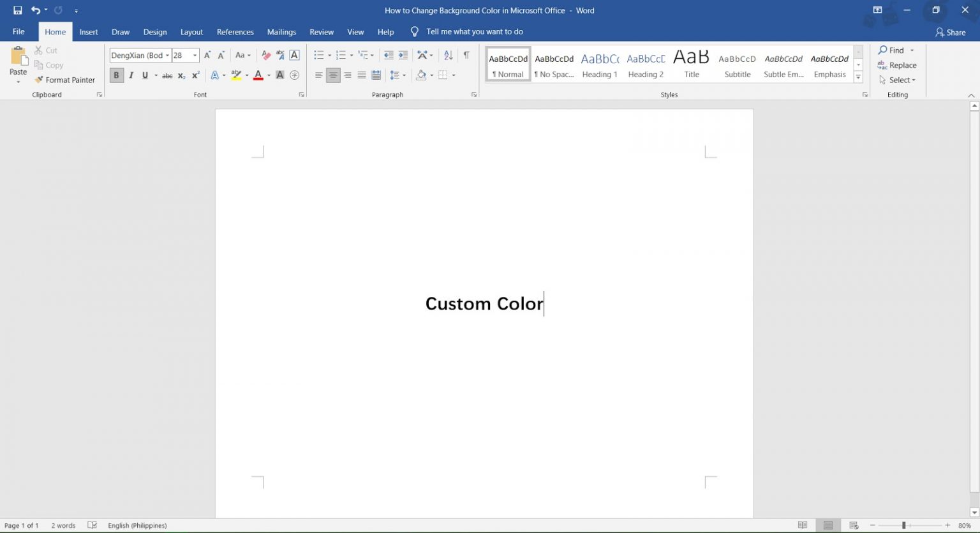Enable Italic formatting
The image size is (980, 533).
pyautogui.click(x=131, y=75)
